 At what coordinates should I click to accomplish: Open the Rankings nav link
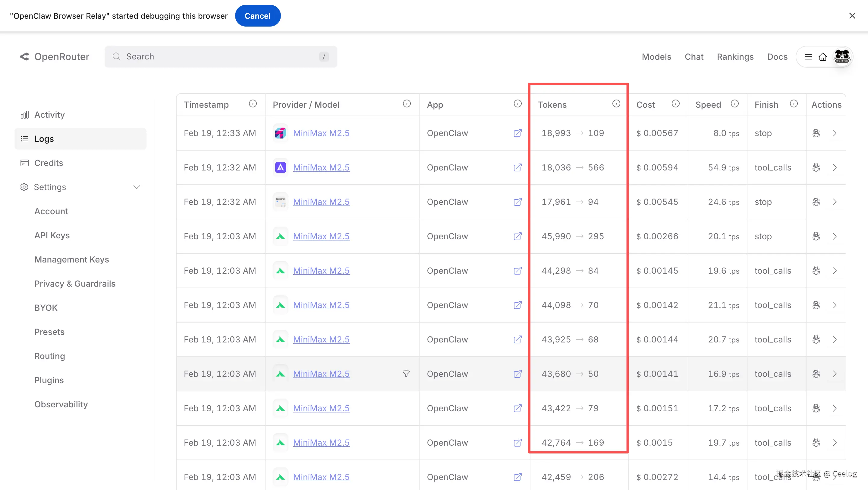click(x=735, y=57)
